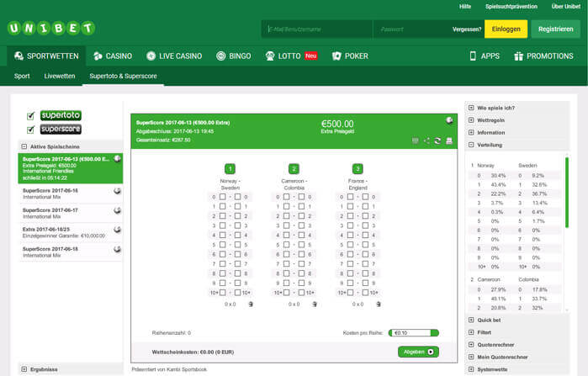Click the Verteilung panel scrollbar

click(567, 193)
